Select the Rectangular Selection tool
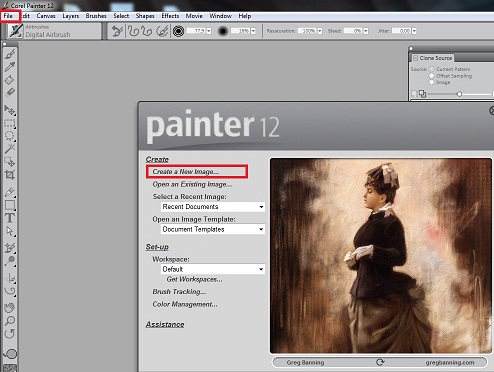494x372 pixels. (x=10, y=123)
